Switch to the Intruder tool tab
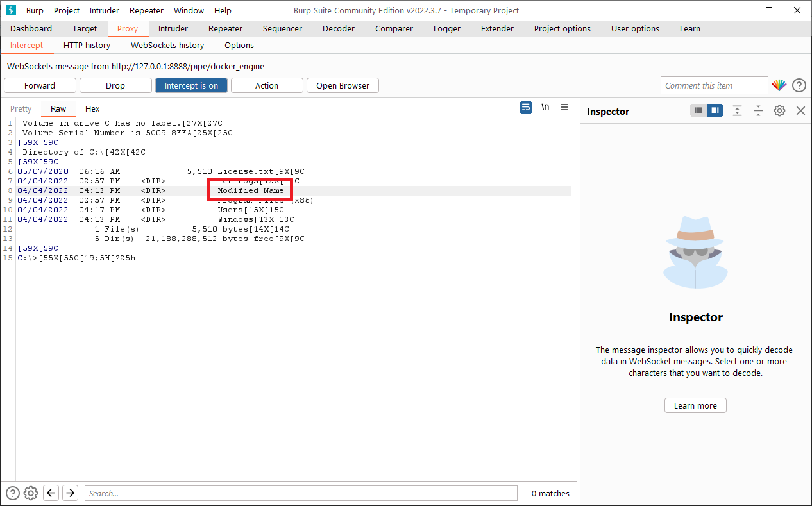Screen dimensions: 812x506 click(x=173, y=28)
